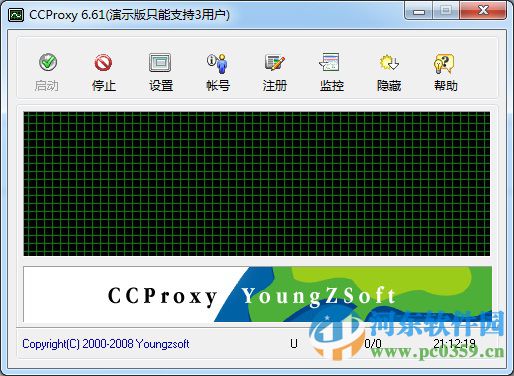Open the 设置 (Settings) icon

(x=160, y=62)
